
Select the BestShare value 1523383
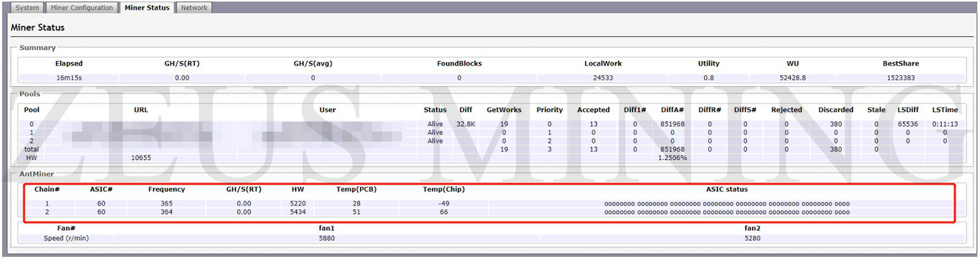tap(900, 78)
